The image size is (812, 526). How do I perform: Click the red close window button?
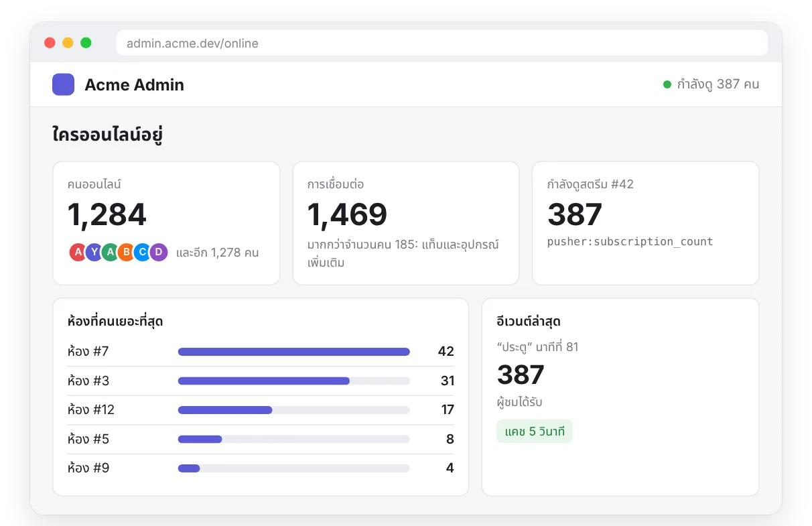[x=50, y=43]
